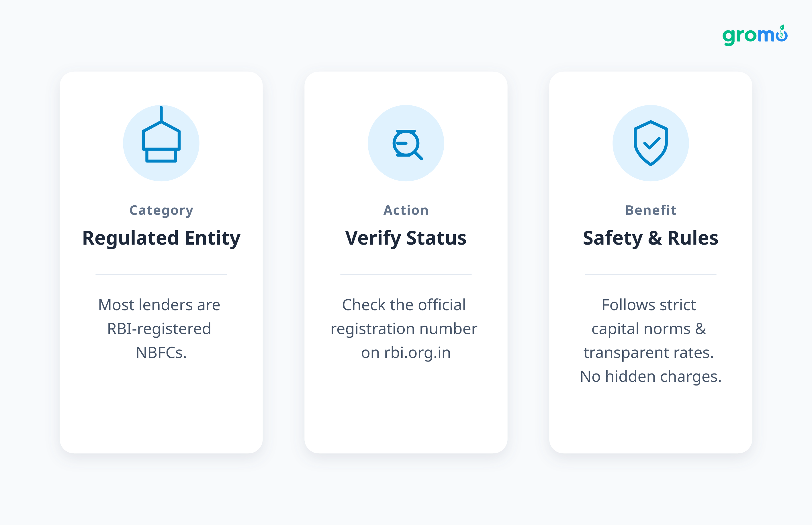Click the shield checkmark icon
The height and width of the screenshot is (525, 812).
650,143
